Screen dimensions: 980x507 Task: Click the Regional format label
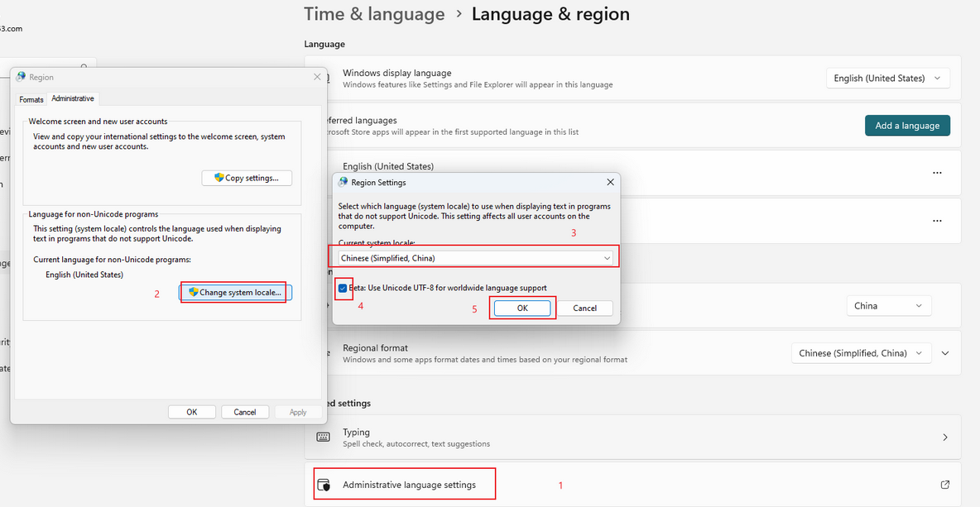[x=375, y=347]
